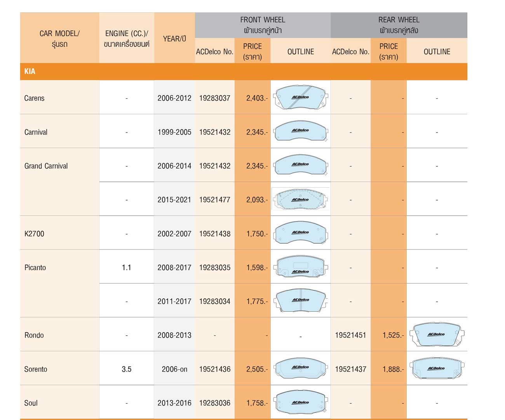Click the rear price 1,525.-
Viewport: 505px width, 420px height.
393,335
